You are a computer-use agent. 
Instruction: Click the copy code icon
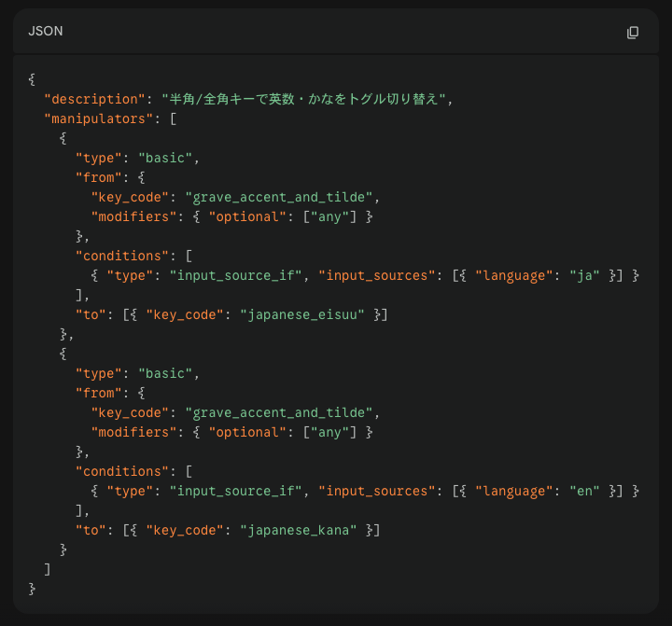(x=633, y=33)
